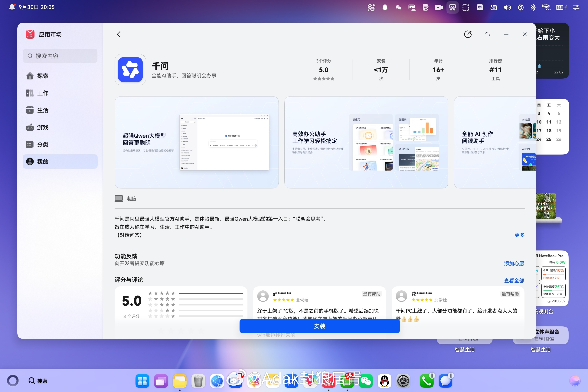588x392 pixels.
Task: Open the notes icon in status bar
Action: (x=425, y=8)
